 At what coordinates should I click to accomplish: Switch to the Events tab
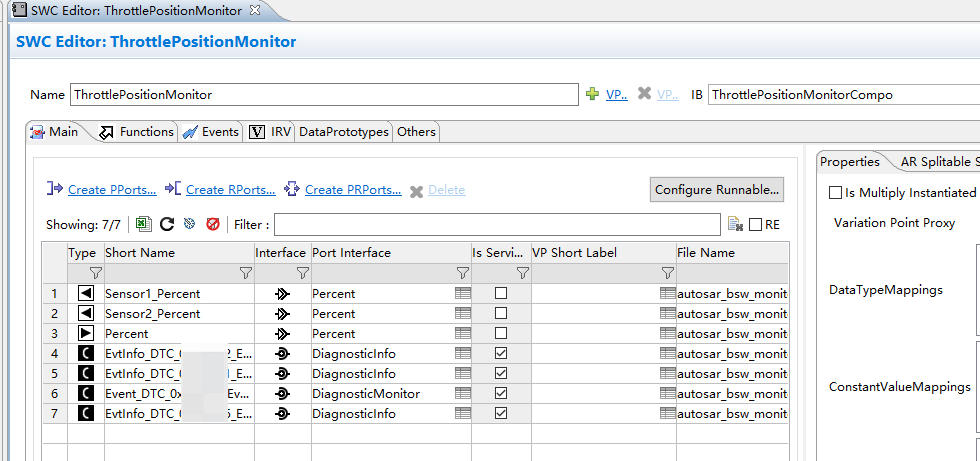(211, 132)
